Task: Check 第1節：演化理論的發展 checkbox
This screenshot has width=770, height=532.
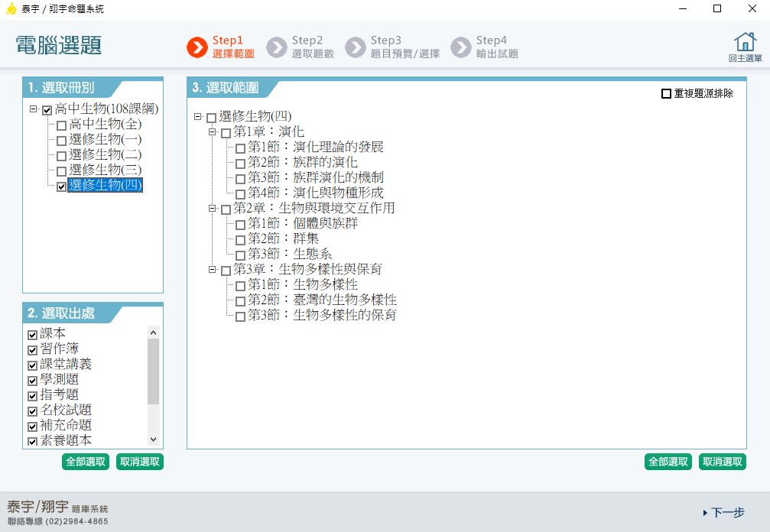Action: coord(240,148)
